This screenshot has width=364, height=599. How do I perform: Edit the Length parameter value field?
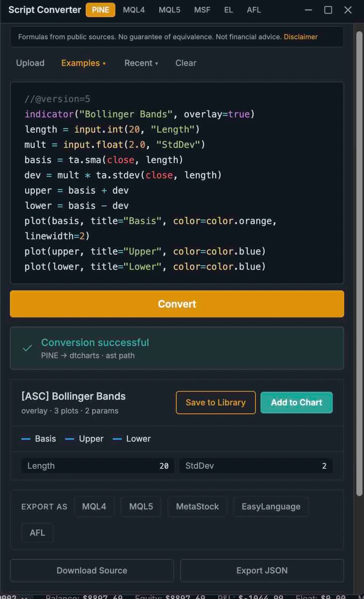(98, 466)
